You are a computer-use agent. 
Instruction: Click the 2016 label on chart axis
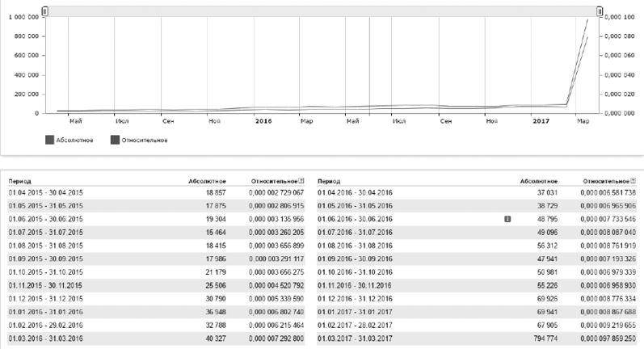tap(263, 121)
